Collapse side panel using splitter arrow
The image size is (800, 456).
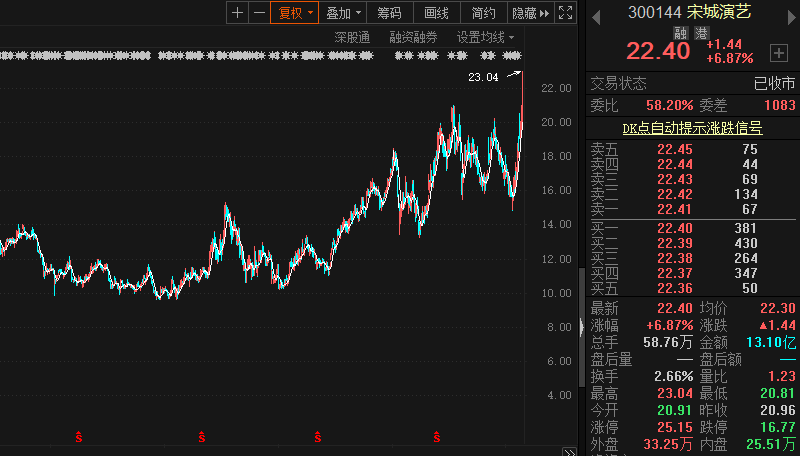coord(582,326)
